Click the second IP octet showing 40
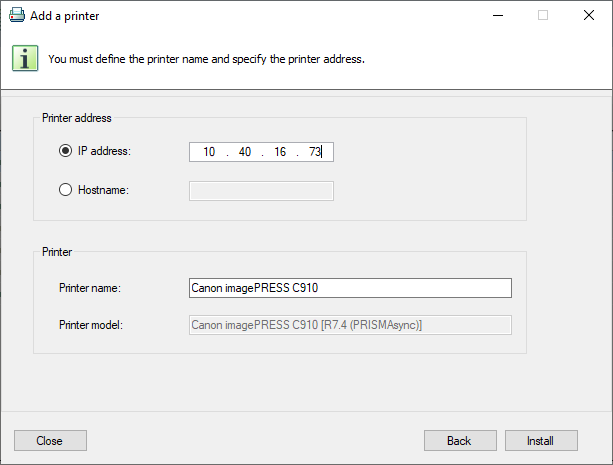The width and height of the screenshot is (613, 465). [x=244, y=152]
